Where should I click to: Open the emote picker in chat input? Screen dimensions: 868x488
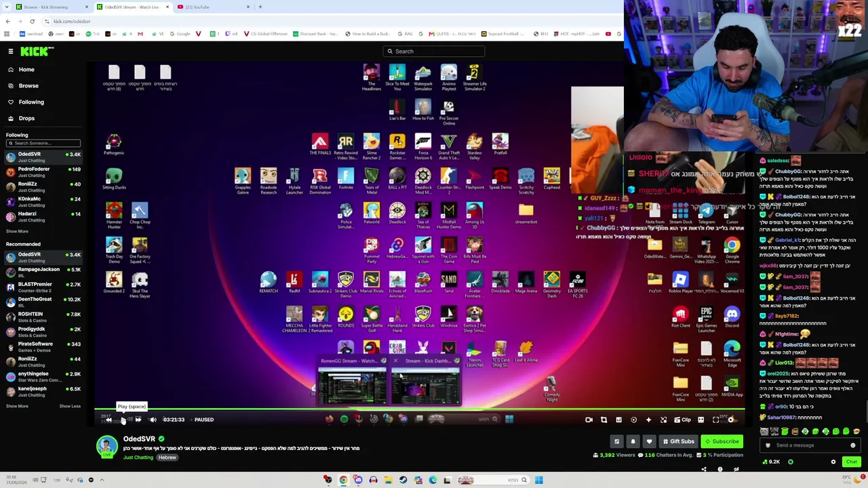click(x=852, y=446)
